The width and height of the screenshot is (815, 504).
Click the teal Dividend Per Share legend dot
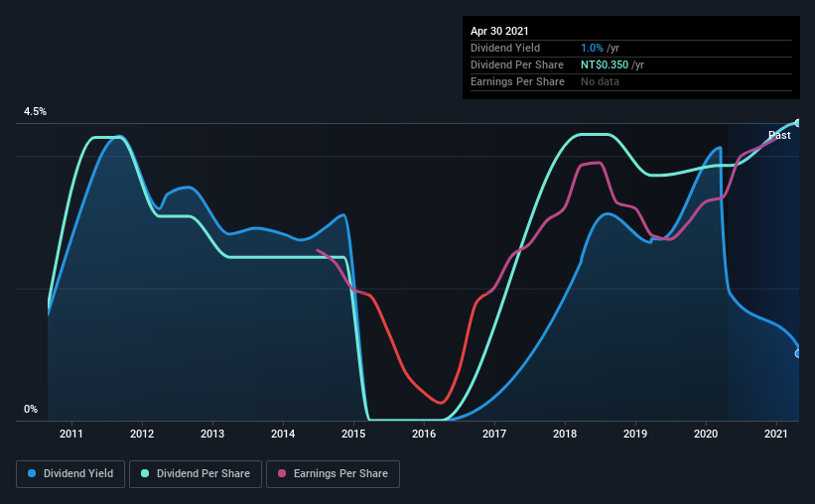click(x=145, y=473)
